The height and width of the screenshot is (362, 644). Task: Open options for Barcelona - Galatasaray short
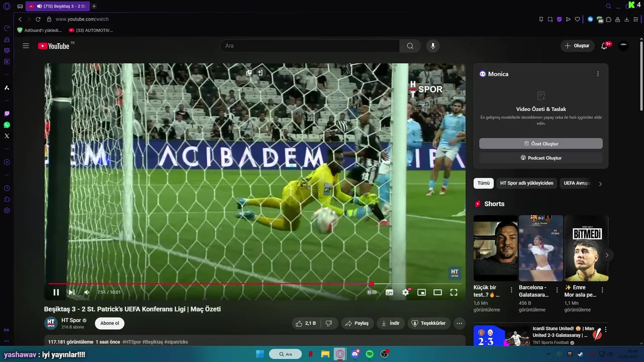click(557, 290)
